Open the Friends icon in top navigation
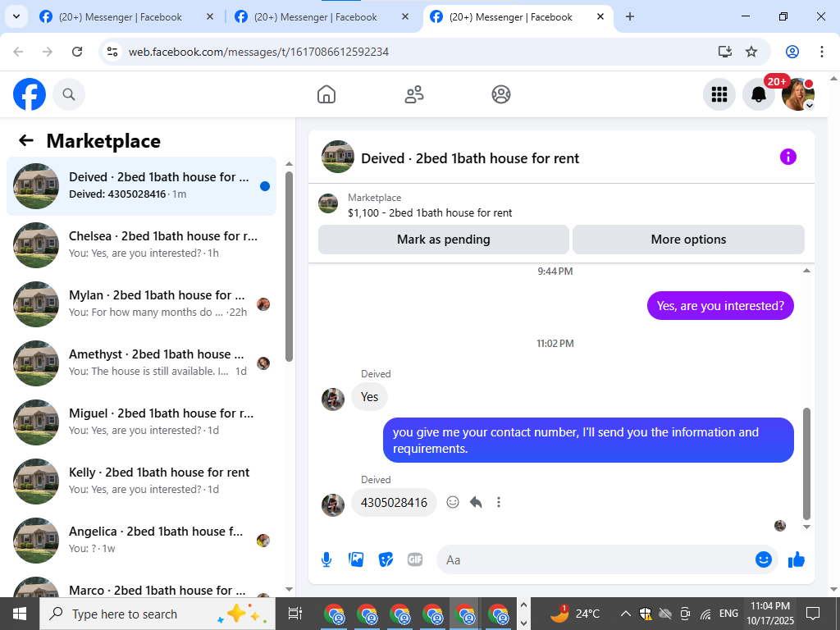This screenshot has height=630, width=840. (413, 94)
